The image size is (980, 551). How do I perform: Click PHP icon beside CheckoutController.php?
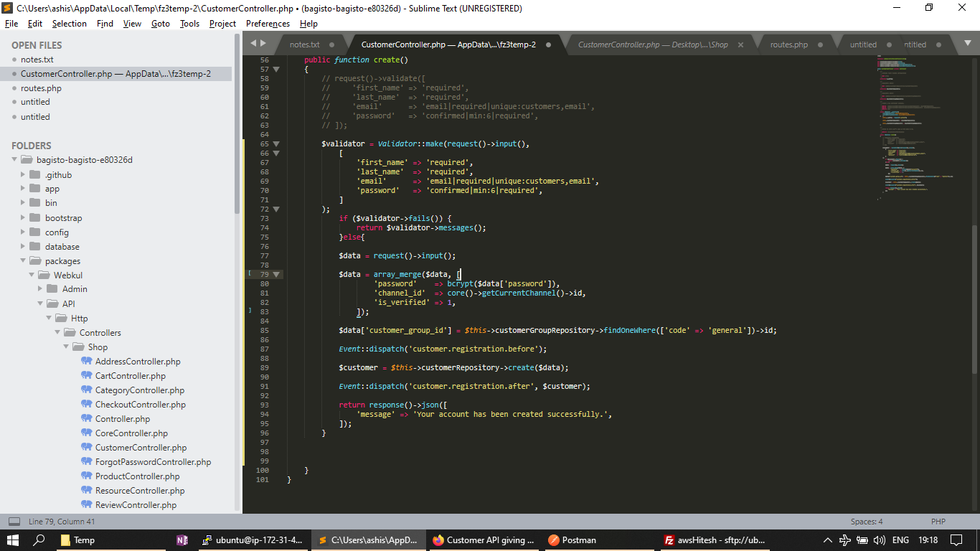click(86, 404)
